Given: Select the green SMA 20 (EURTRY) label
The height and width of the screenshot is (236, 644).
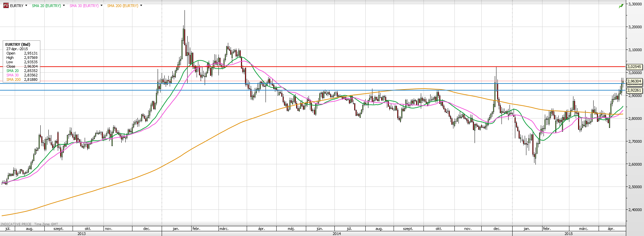Looking at the screenshot, I should pyautogui.click(x=46, y=6).
